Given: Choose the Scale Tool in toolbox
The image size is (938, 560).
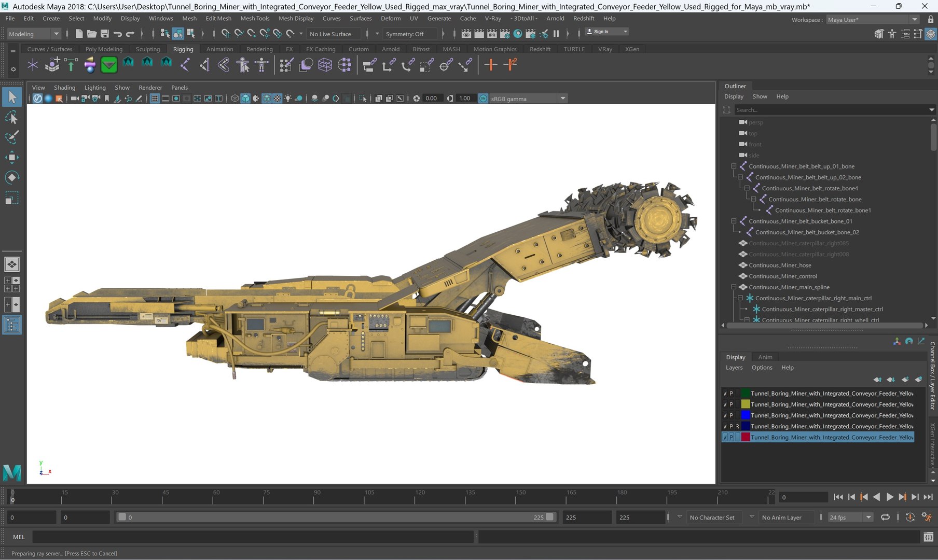Looking at the screenshot, I should coord(12,198).
